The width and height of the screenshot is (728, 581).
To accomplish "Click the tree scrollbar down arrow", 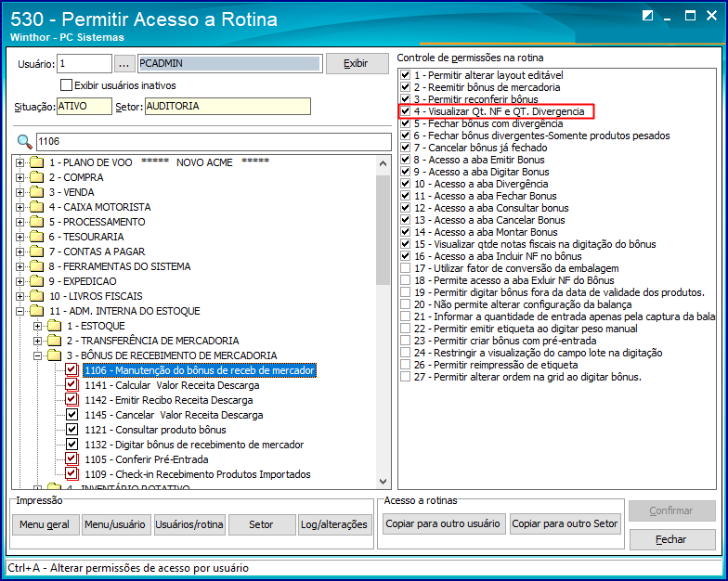I will click(383, 481).
